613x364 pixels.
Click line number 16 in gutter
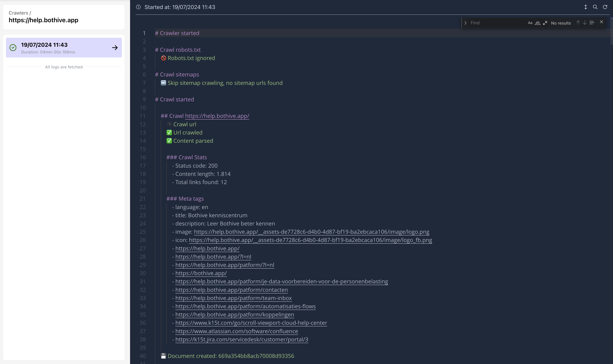pos(143,157)
